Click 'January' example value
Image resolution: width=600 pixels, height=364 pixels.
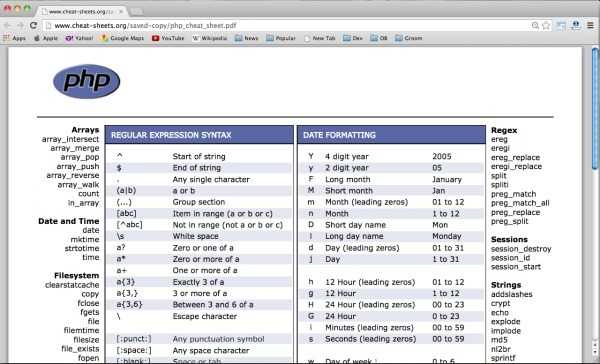click(447, 180)
